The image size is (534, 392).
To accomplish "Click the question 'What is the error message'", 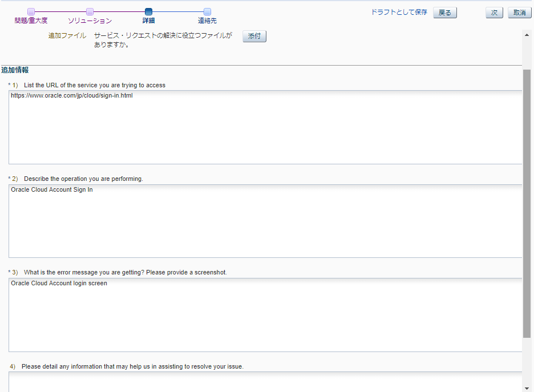I will click(126, 272).
